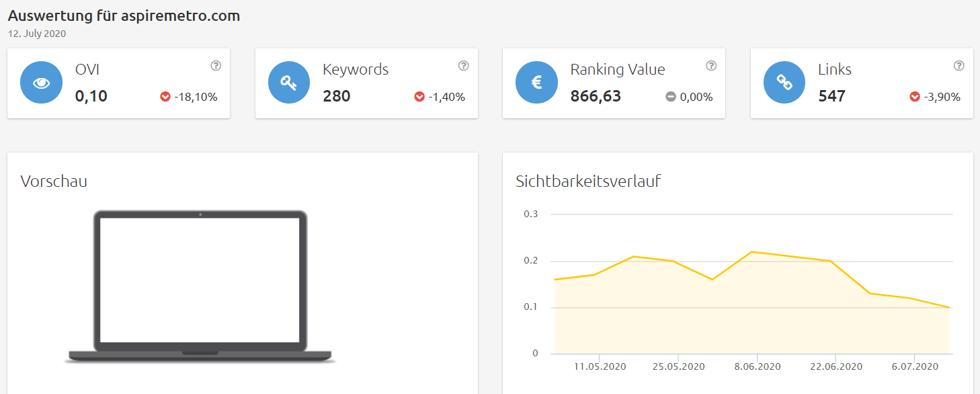This screenshot has height=394, width=980.
Task: Click the red down arrow beside -18,10%
Action: [165, 97]
